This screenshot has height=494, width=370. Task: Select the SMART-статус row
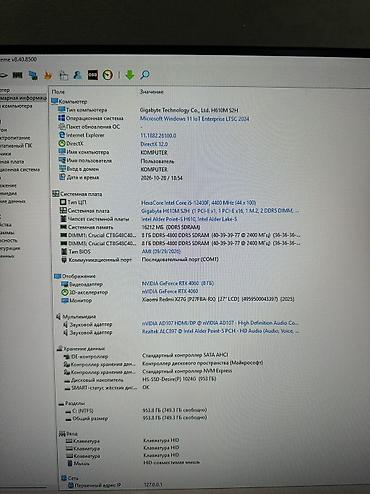pos(107,388)
